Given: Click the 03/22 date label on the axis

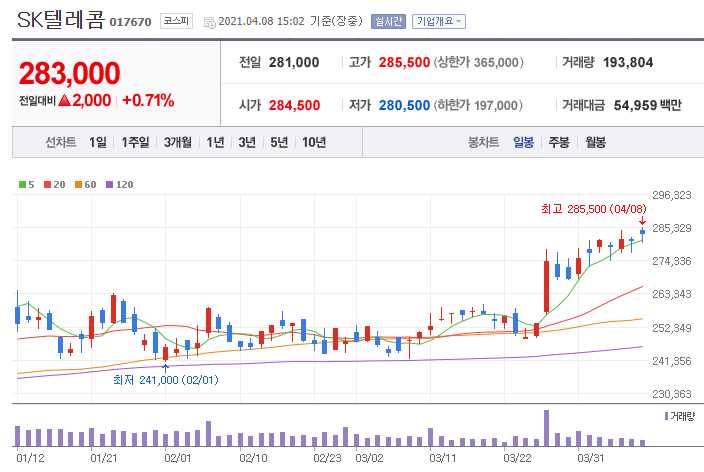Looking at the screenshot, I should click(517, 458).
